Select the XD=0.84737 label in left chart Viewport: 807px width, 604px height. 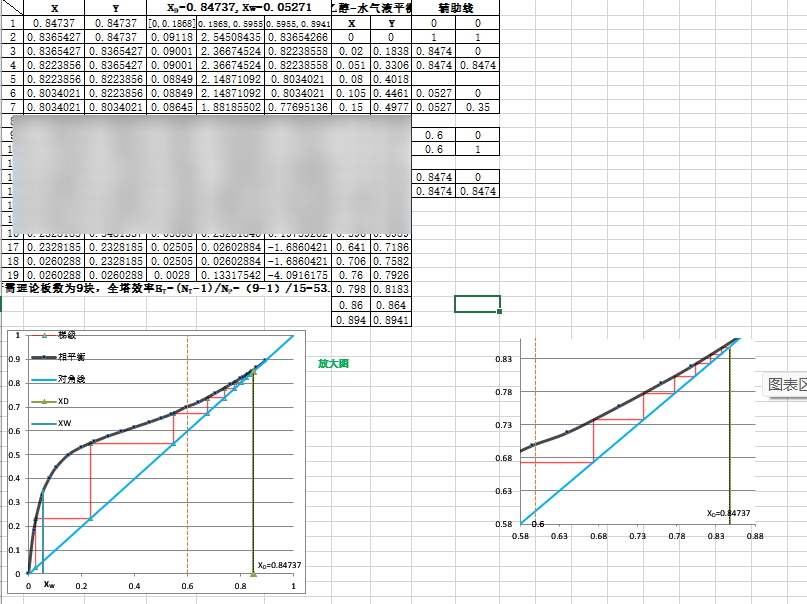point(279,565)
